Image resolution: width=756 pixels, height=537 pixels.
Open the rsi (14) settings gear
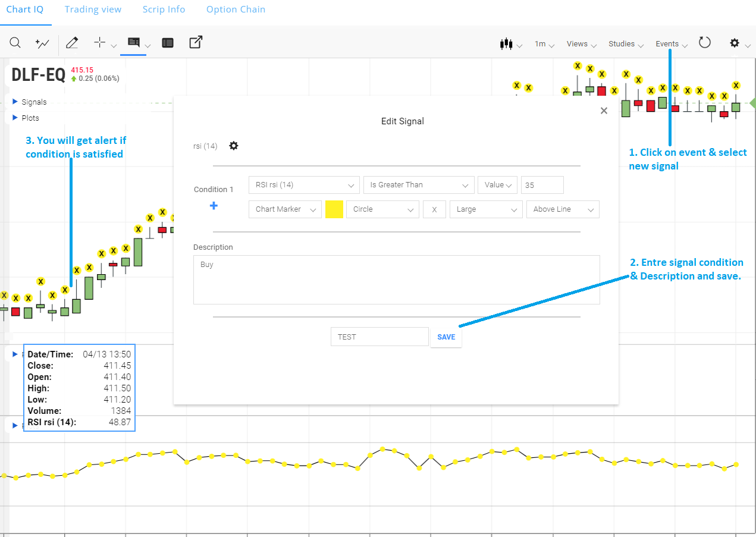(234, 146)
